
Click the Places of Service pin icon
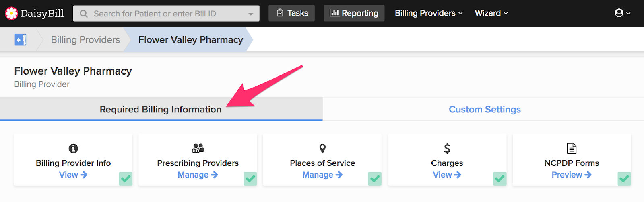[x=322, y=149]
